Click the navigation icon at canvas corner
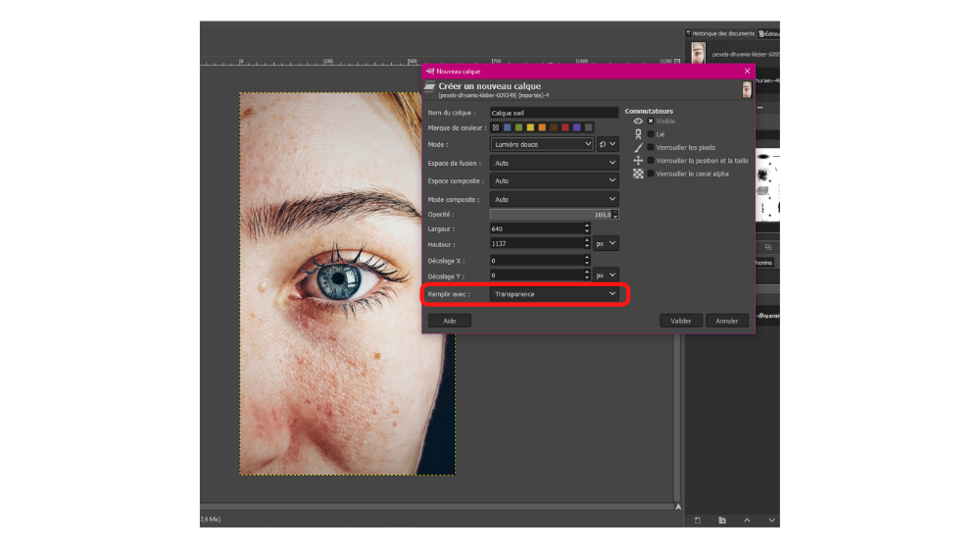This screenshot has height=549, width=980. pyautogui.click(x=678, y=507)
